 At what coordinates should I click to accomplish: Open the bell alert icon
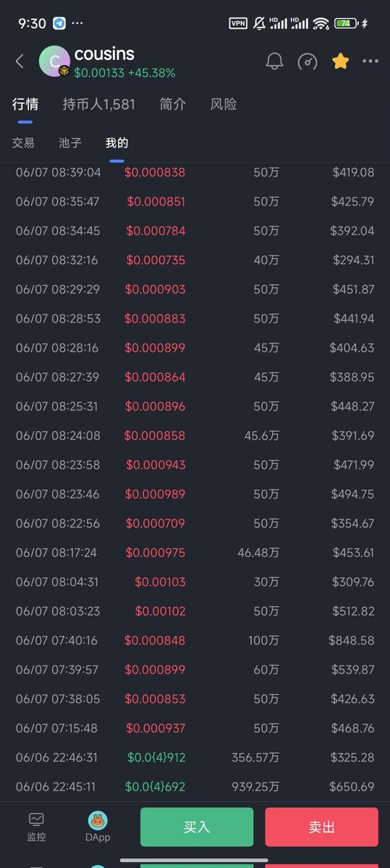point(274,61)
